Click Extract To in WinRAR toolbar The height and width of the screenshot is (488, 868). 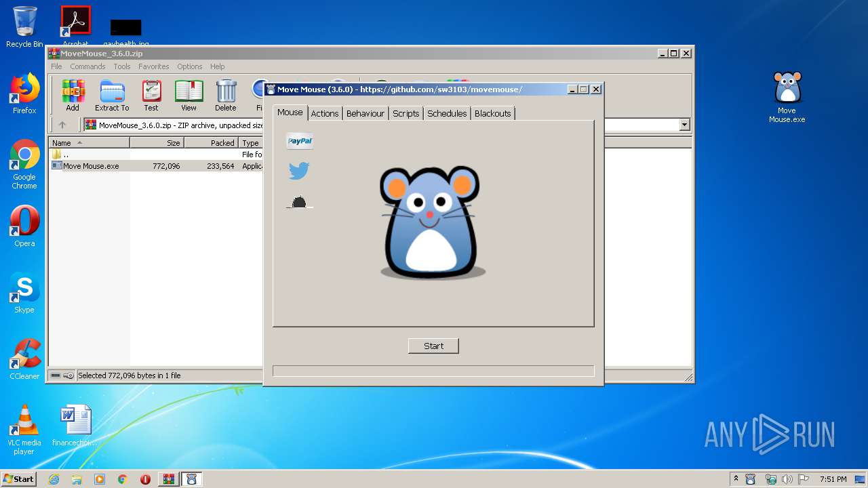112,95
